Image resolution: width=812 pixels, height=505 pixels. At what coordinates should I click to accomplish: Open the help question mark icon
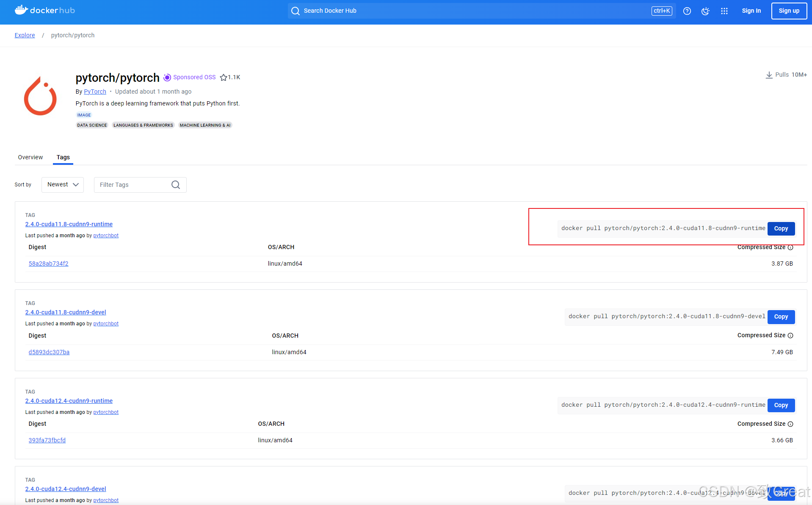[687, 11]
